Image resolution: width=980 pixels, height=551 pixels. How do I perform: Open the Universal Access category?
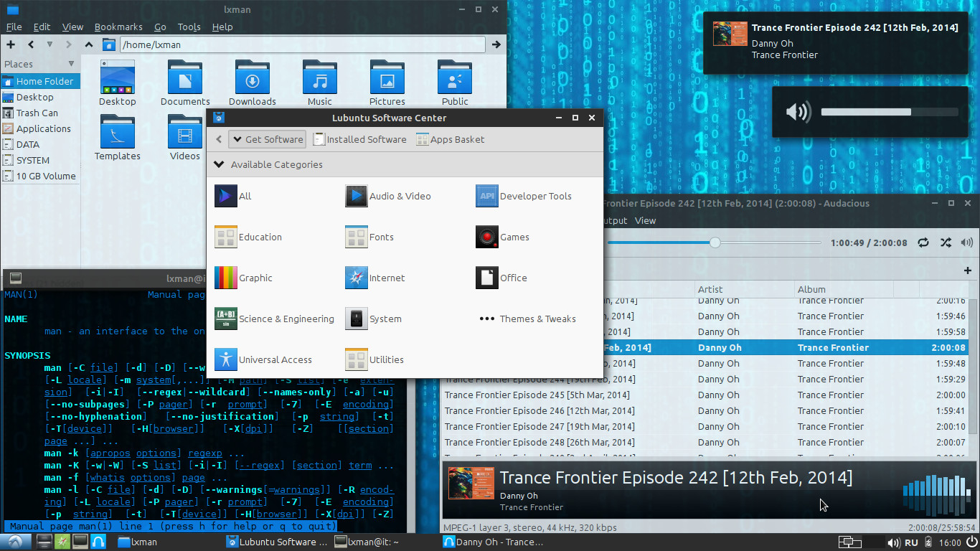(x=264, y=359)
